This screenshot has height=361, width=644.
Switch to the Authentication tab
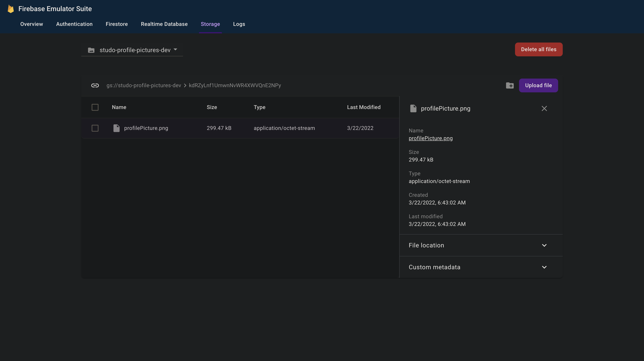pos(74,24)
